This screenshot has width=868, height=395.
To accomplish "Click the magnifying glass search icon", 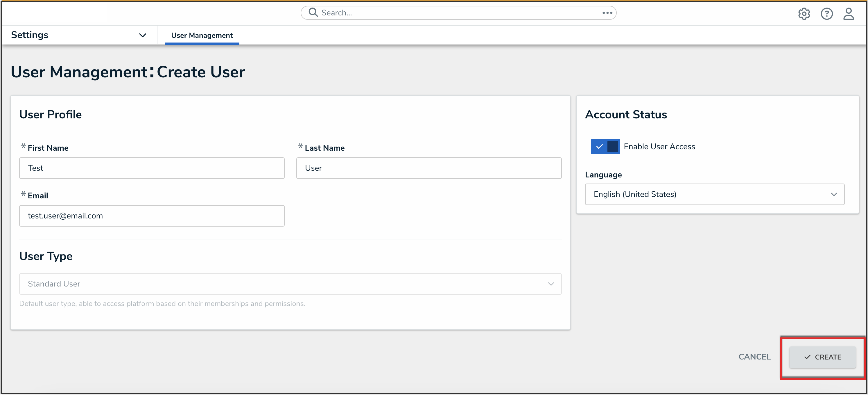I will (313, 13).
